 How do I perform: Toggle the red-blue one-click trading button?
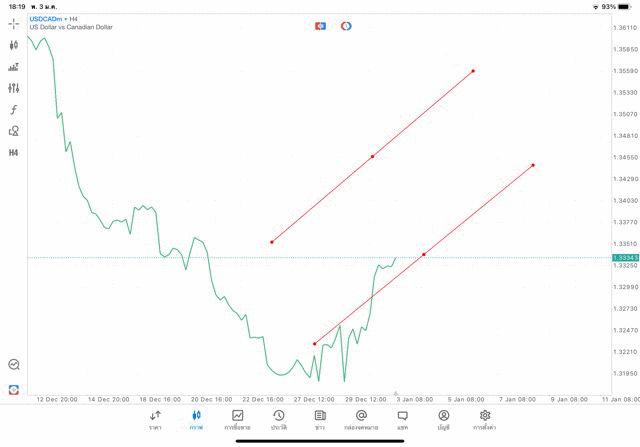pos(320,26)
